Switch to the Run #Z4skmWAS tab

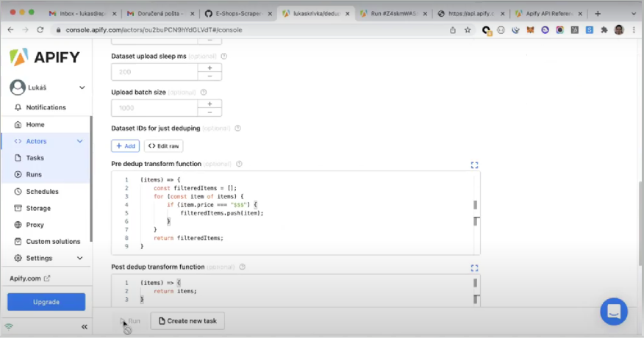coord(393,13)
